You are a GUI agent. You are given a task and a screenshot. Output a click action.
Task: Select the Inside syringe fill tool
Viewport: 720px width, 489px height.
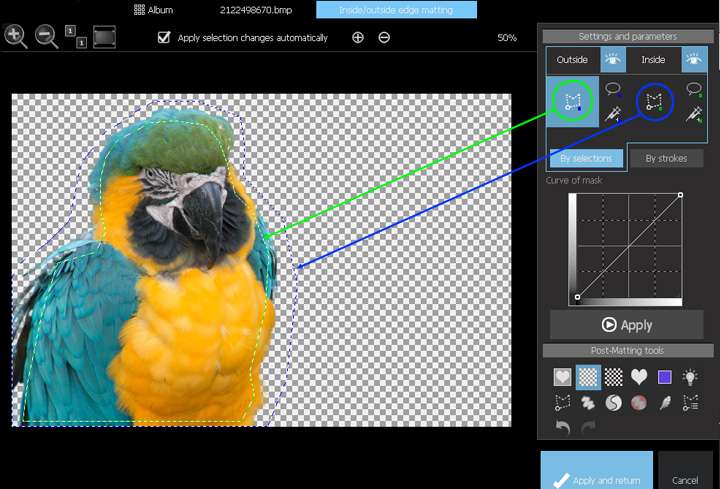694,113
